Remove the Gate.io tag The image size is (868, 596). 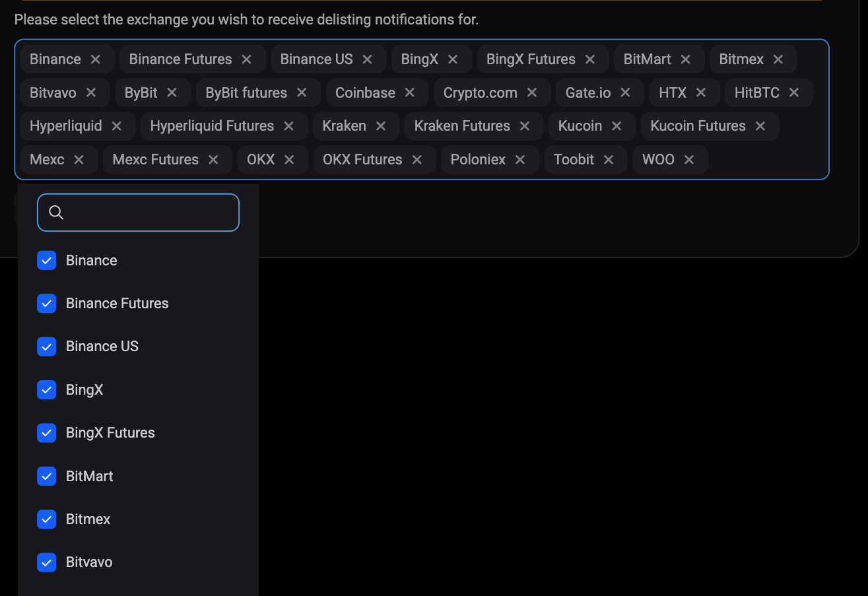tap(626, 93)
